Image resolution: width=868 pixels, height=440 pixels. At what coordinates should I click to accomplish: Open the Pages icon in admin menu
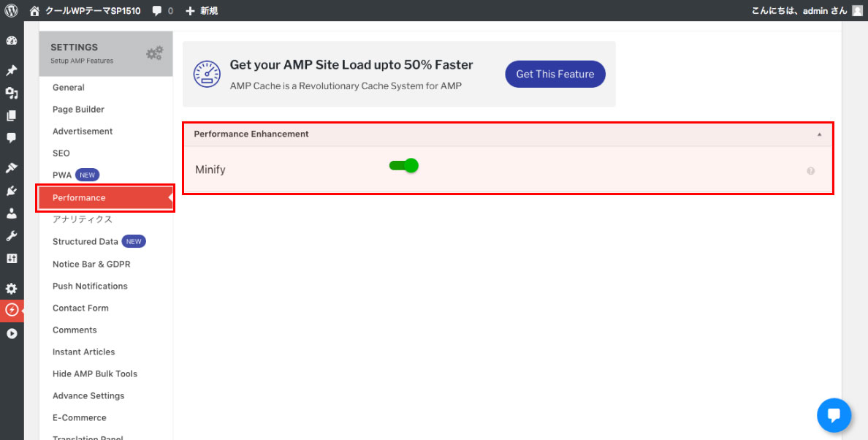[x=12, y=115]
